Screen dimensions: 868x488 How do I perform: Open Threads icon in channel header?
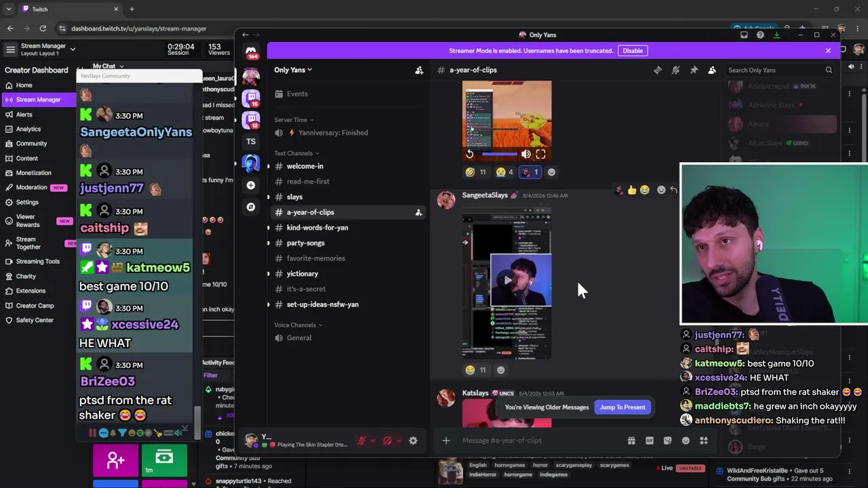(658, 70)
